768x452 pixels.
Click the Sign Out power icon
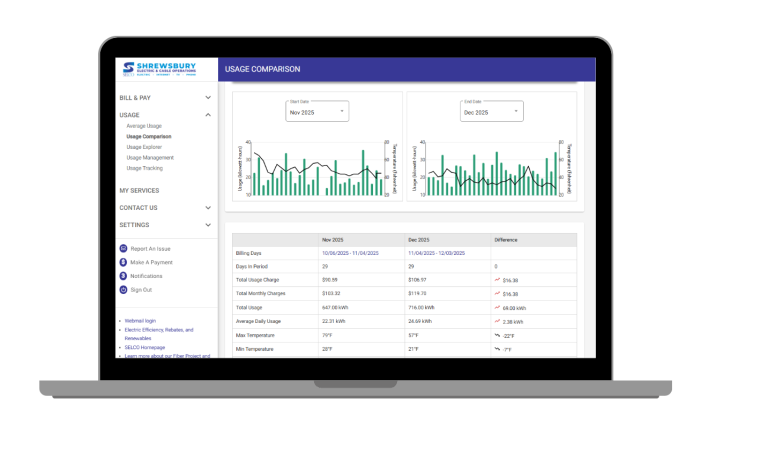(x=124, y=289)
